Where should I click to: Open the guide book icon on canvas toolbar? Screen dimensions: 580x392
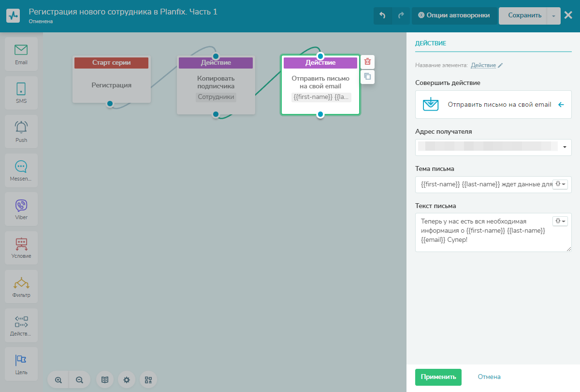105,379
